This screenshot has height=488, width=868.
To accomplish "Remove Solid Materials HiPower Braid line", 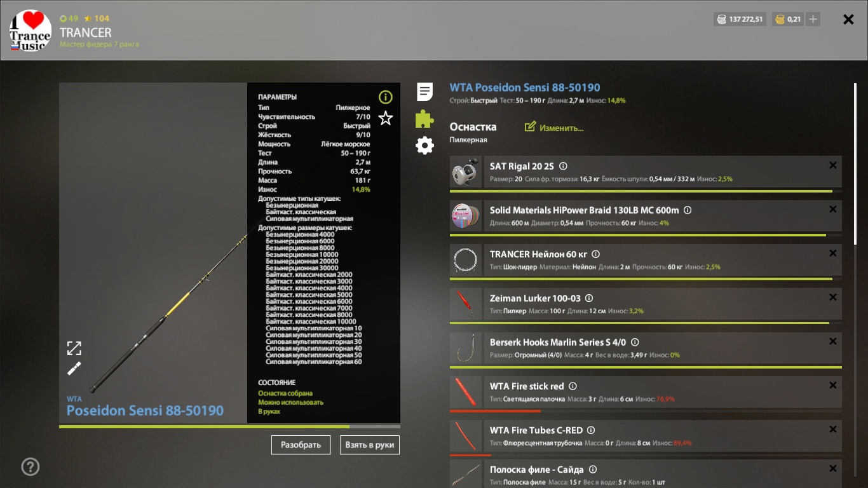I will coord(833,209).
